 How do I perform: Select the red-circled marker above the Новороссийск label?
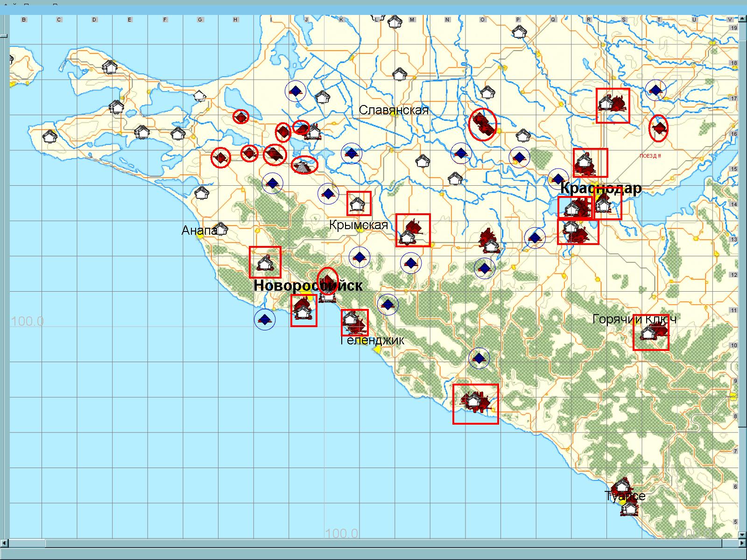point(327,280)
